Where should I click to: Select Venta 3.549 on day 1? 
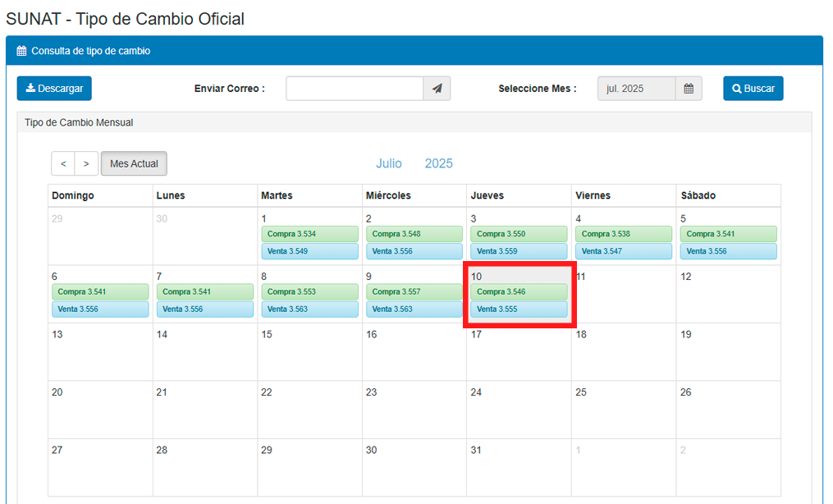(x=309, y=251)
